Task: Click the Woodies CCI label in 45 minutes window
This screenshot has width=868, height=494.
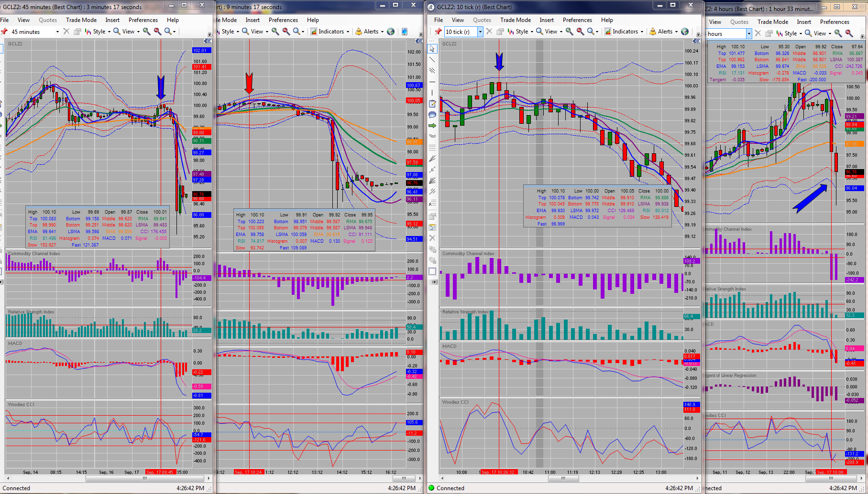Action: tap(21, 405)
